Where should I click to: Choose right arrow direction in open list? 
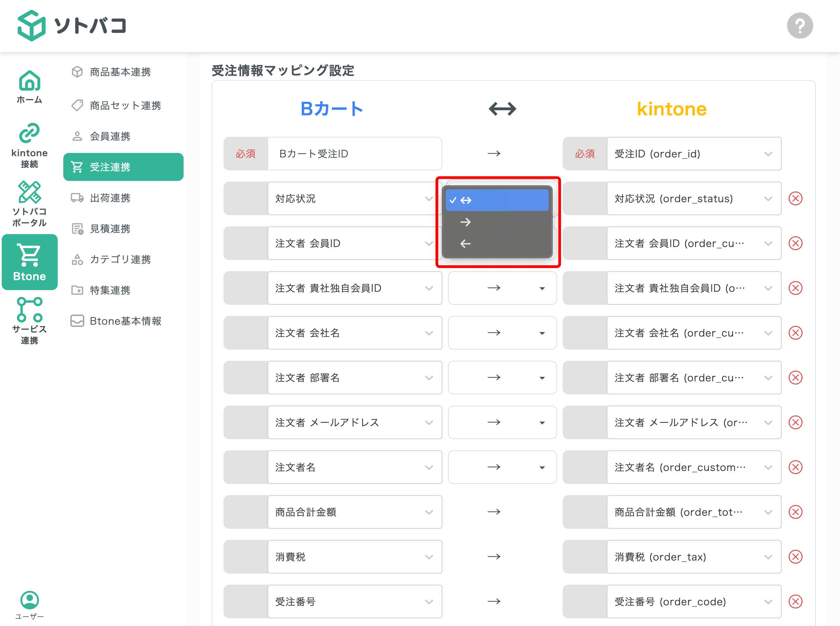(465, 222)
